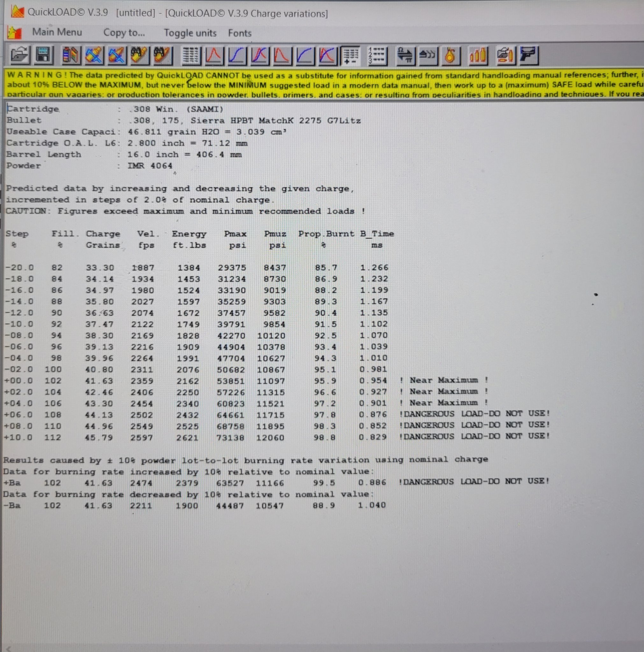Click the 'Charge' column header

pyautogui.click(x=103, y=234)
